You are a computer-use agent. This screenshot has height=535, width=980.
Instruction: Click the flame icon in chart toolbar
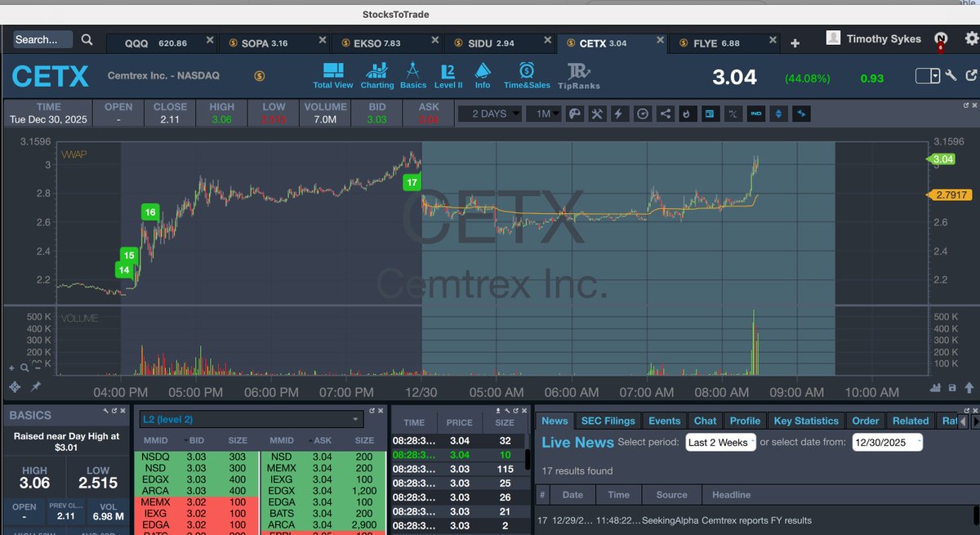point(687,114)
